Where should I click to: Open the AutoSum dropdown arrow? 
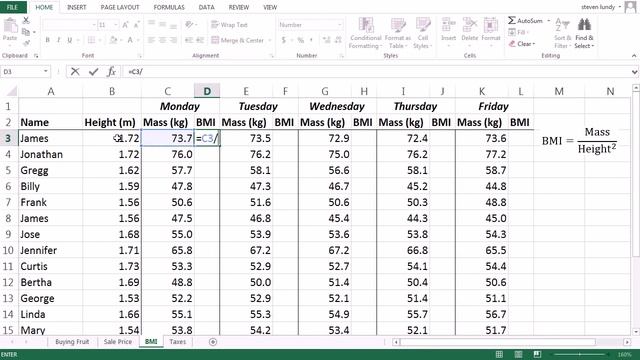click(x=549, y=20)
